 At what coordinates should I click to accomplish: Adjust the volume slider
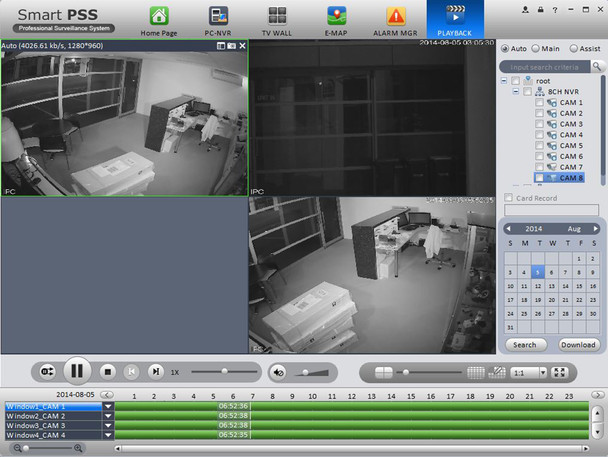(x=306, y=372)
